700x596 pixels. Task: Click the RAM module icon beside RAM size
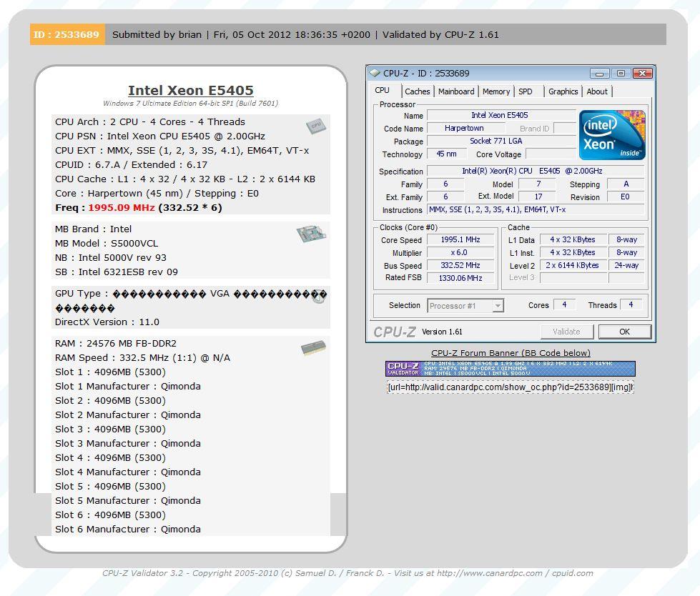pyautogui.click(x=313, y=348)
